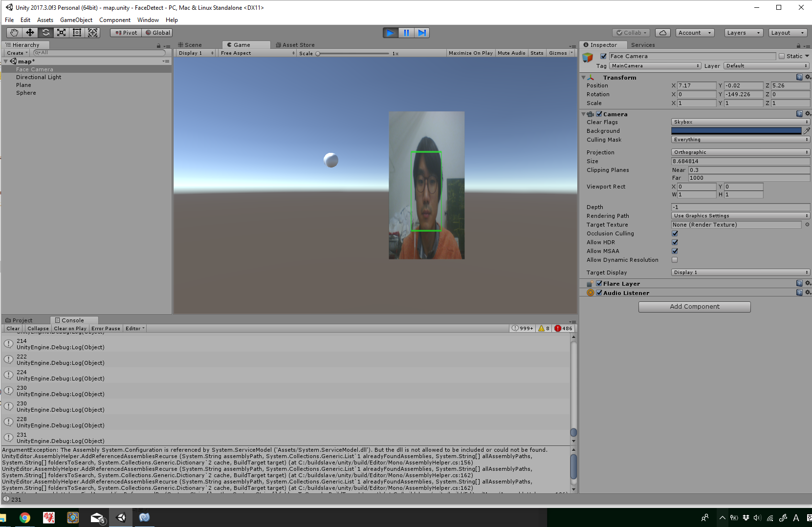Advance one frame with Step button
Viewport: 812px width, 527px height.
422,33
